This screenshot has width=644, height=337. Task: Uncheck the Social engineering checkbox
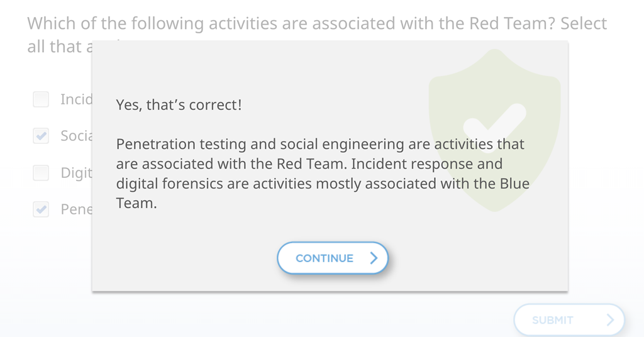[41, 136]
